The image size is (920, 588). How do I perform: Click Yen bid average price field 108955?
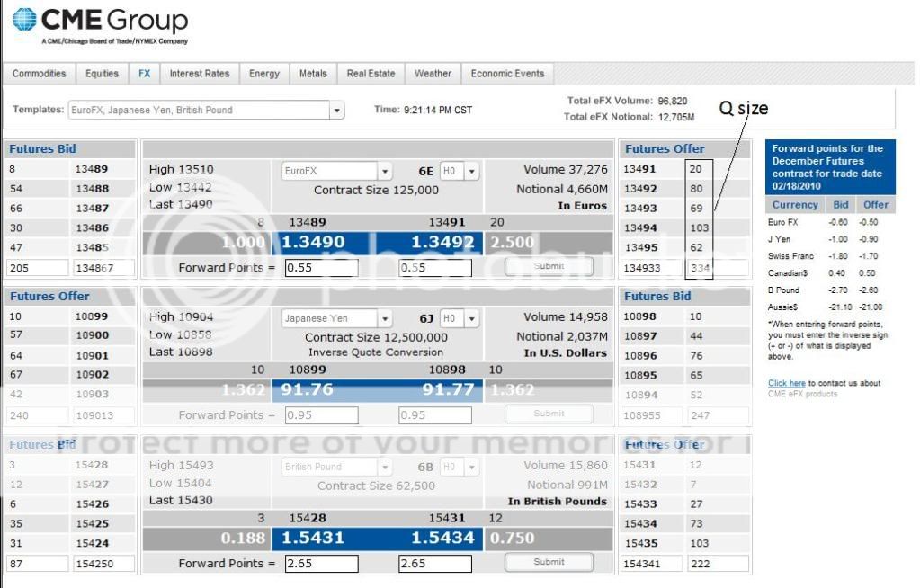[651, 415]
